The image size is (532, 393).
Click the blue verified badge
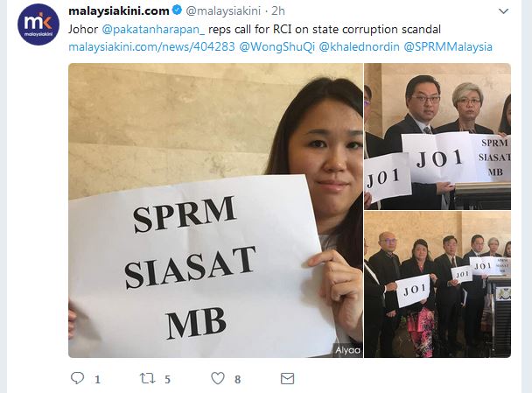coord(177,11)
